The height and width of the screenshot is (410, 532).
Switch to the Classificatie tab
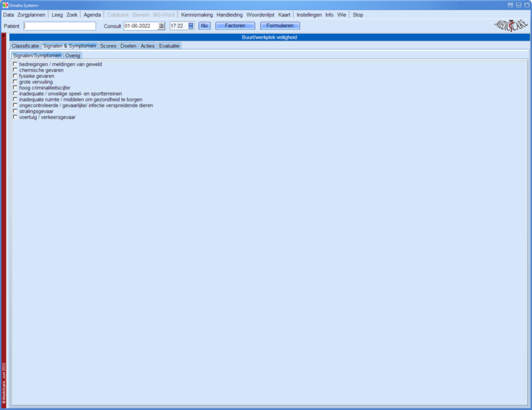coord(25,46)
